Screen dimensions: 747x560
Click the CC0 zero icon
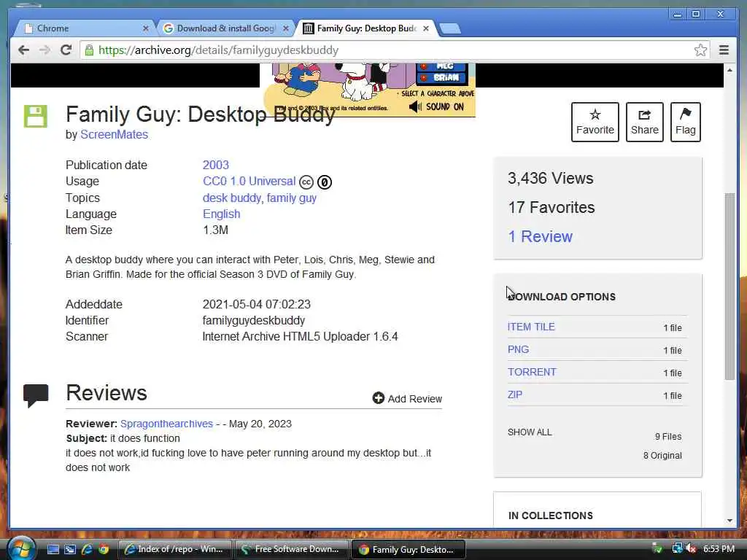(325, 182)
